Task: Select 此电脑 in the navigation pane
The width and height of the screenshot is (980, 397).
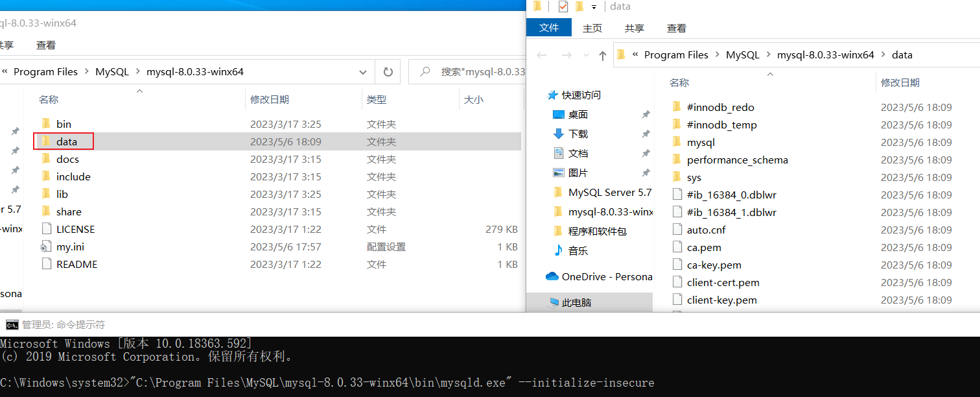Action: click(x=576, y=302)
